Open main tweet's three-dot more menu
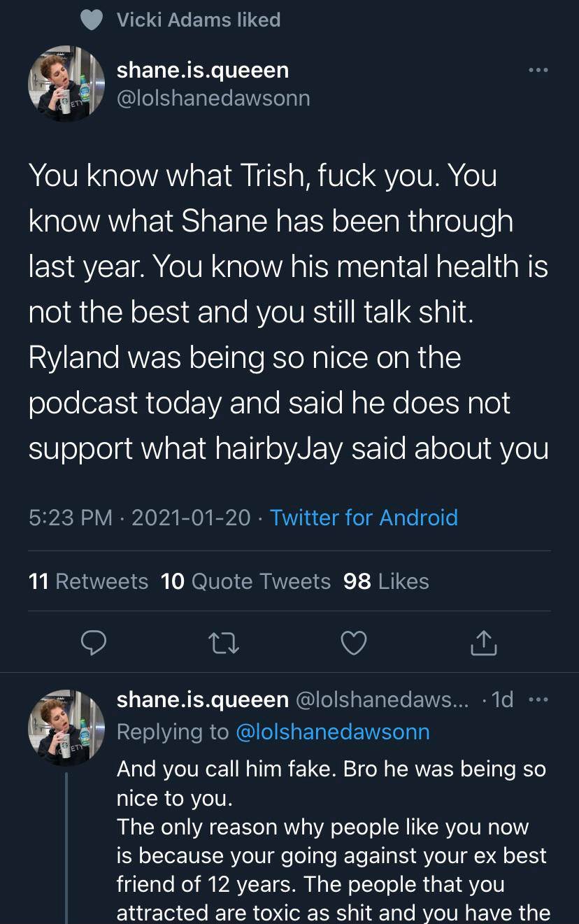579x924 pixels. click(x=538, y=71)
